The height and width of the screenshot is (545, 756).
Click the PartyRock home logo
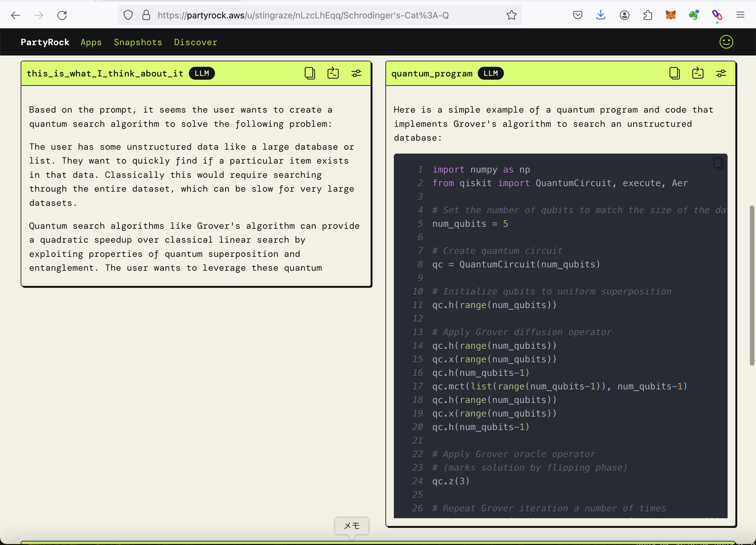coord(45,42)
